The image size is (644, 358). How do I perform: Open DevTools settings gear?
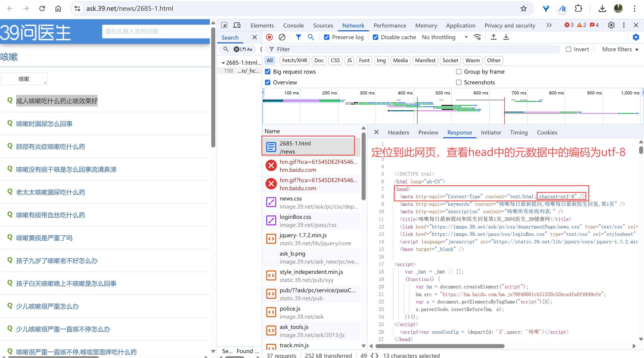tap(611, 25)
